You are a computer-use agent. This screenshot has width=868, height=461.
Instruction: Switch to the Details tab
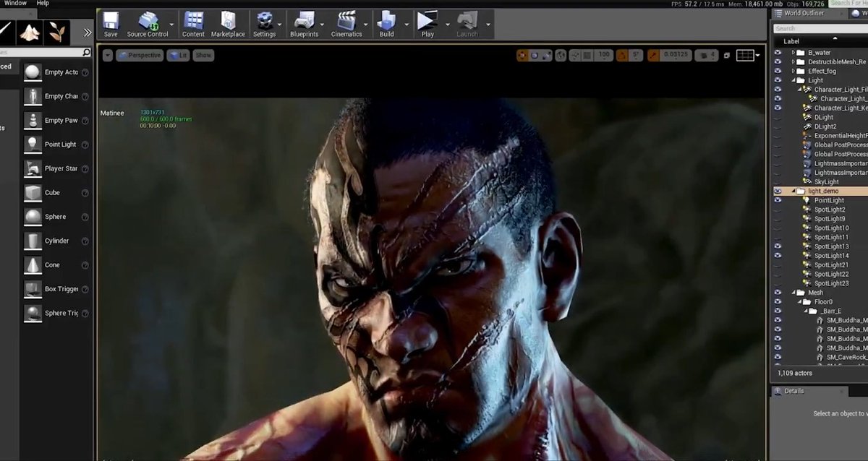pos(793,391)
